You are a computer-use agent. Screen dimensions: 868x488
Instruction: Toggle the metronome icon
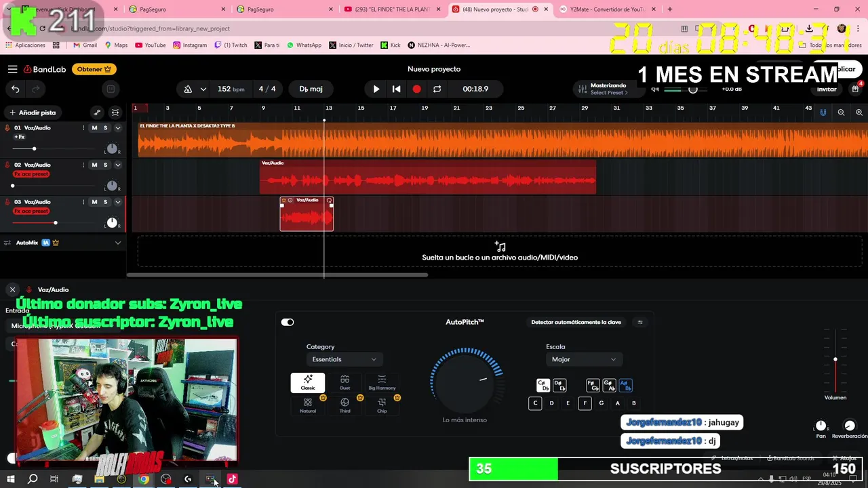[188, 89]
